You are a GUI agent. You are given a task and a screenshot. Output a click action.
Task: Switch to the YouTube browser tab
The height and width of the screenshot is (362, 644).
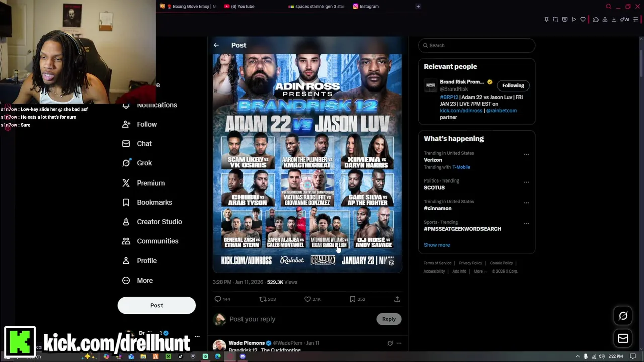pyautogui.click(x=239, y=6)
